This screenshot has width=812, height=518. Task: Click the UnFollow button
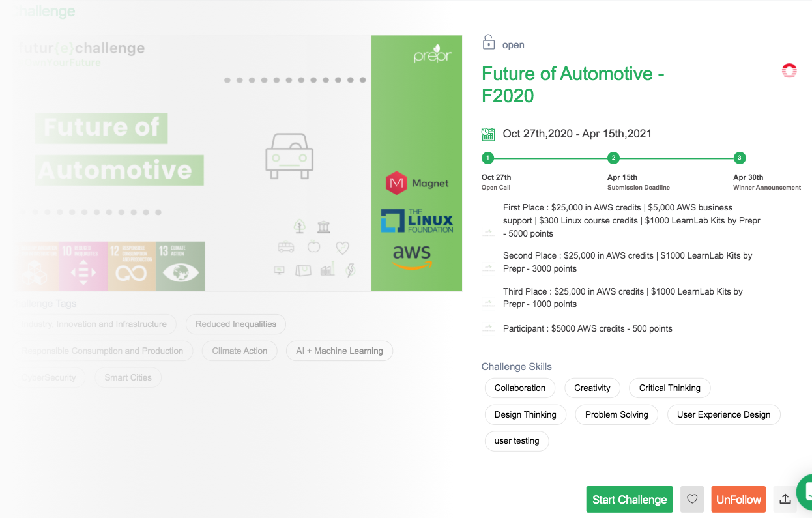click(738, 500)
